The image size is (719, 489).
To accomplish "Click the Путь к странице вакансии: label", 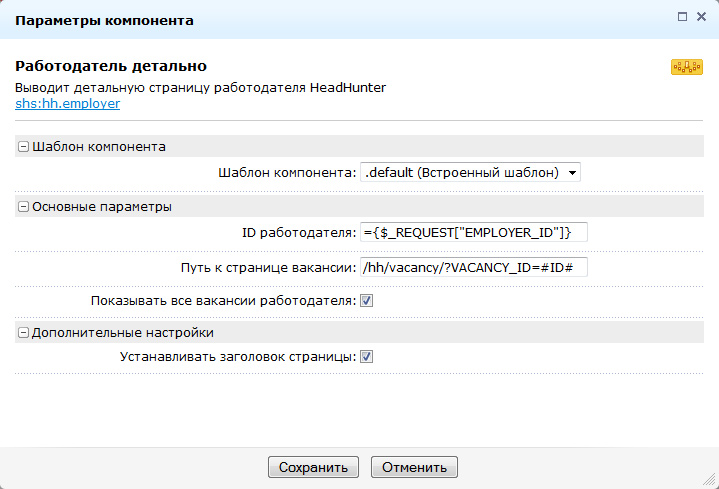I will tap(262, 267).
